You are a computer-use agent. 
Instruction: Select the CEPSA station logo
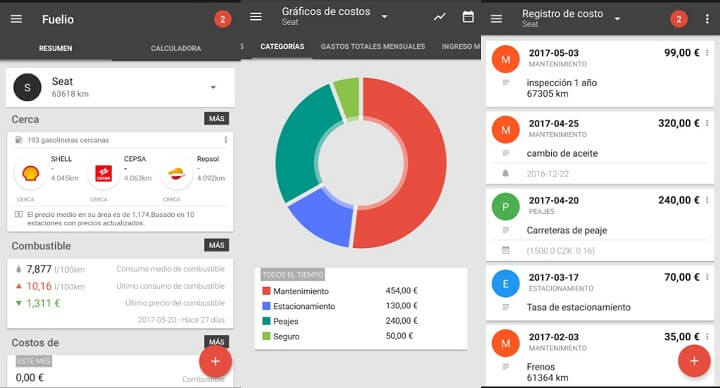pyautogui.click(x=103, y=174)
